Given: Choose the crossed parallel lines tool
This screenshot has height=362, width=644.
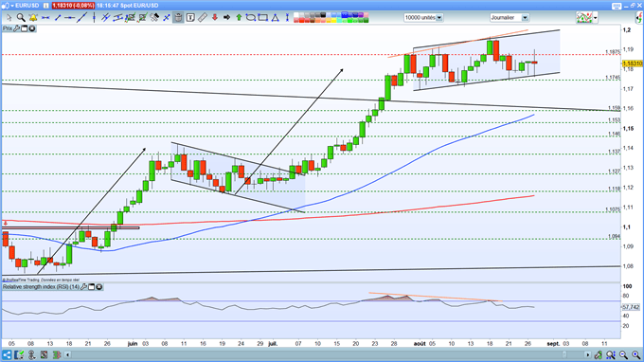Looking at the screenshot, I should point(105,18).
